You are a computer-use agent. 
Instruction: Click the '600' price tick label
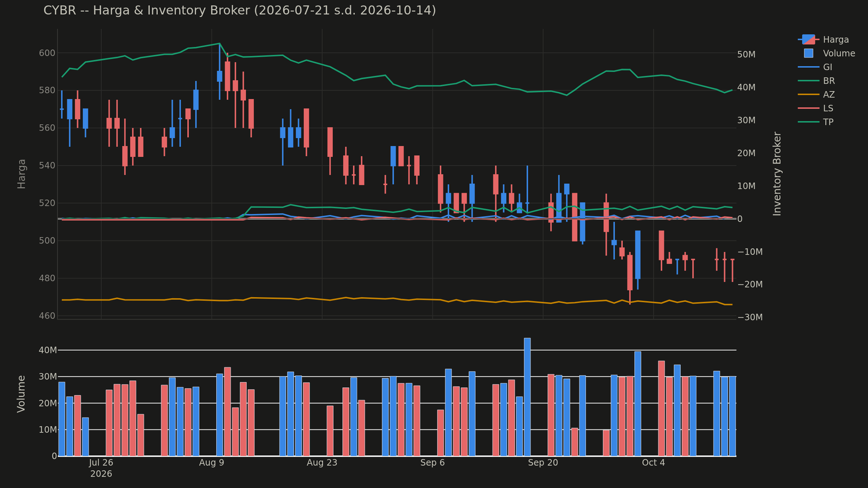click(47, 53)
